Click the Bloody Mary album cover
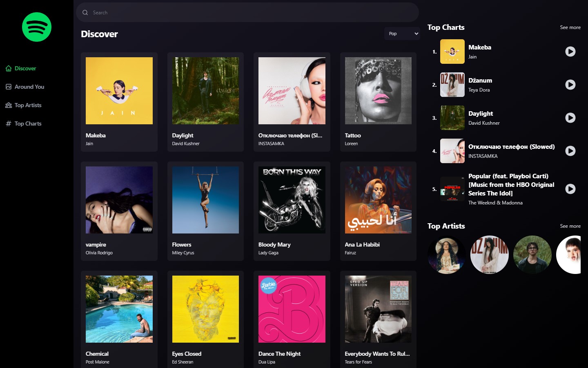Image resolution: width=588 pixels, height=368 pixels. [292, 200]
